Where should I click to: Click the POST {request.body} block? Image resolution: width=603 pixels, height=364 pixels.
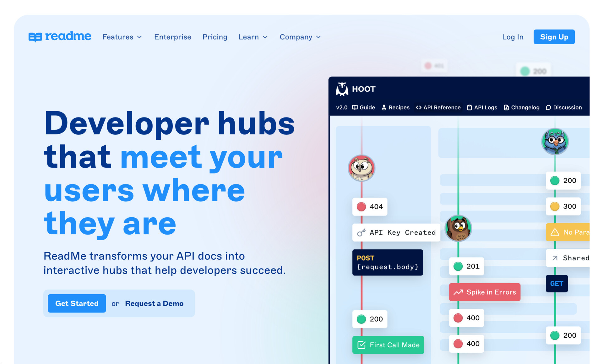click(x=388, y=263)
